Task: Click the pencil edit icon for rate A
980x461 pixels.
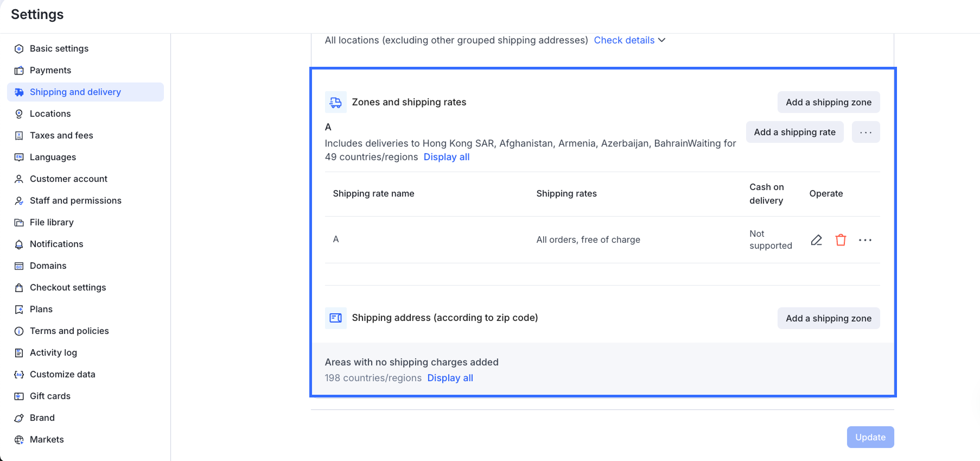Action: point(816,240)
